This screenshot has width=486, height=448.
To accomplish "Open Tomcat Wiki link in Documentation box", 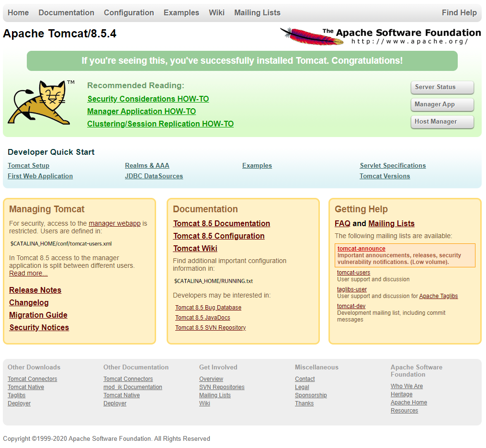I will (x=195, y=249).
